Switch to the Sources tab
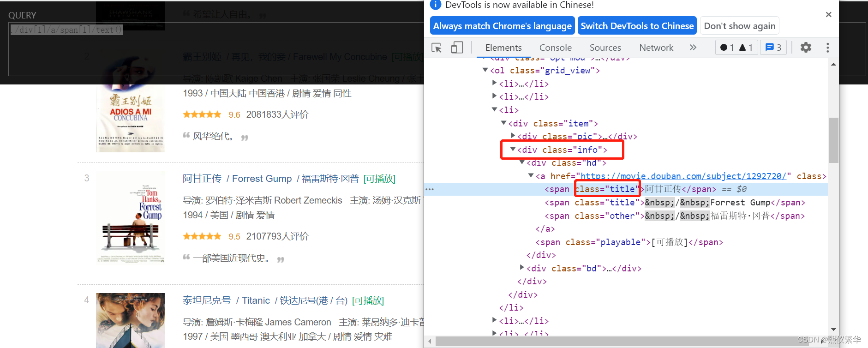 tap(605, 48)
